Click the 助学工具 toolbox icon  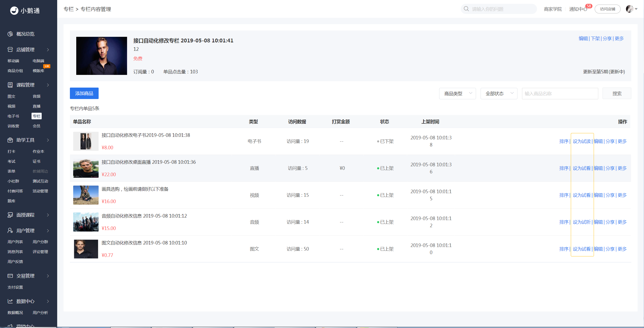pos(10,140)
